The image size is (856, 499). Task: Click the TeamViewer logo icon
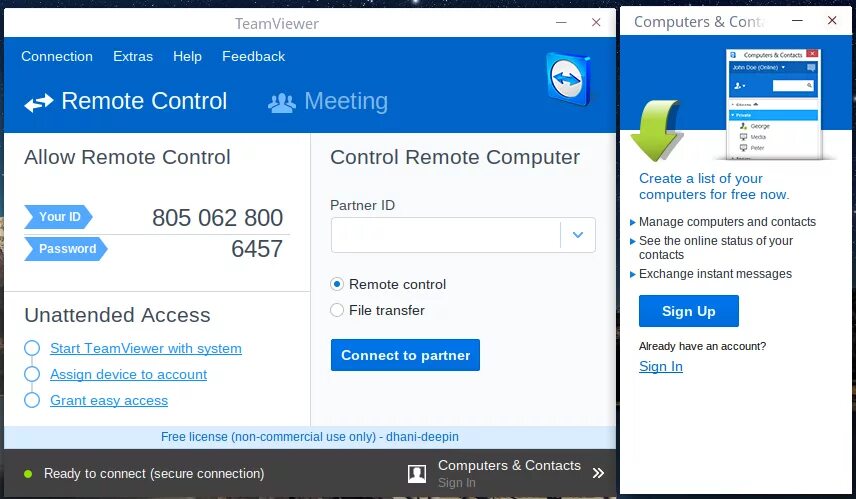tap(569, 79)
